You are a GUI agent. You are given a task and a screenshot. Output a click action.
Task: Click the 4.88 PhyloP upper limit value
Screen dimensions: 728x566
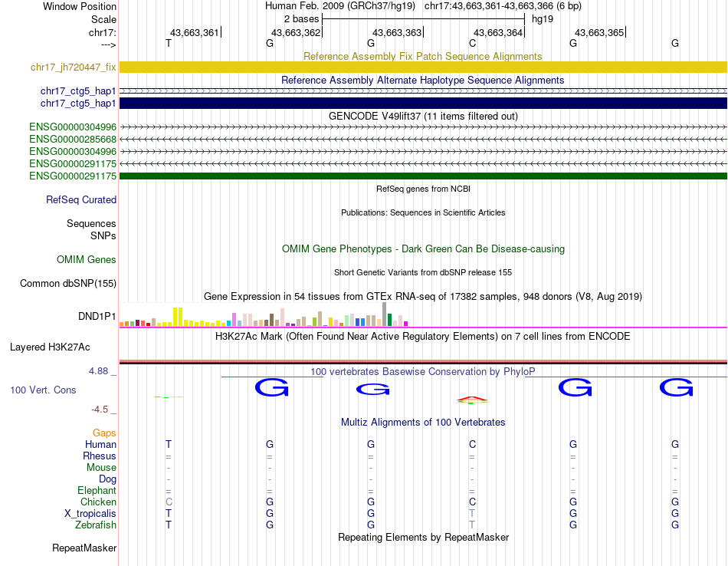tap(98, 371)
